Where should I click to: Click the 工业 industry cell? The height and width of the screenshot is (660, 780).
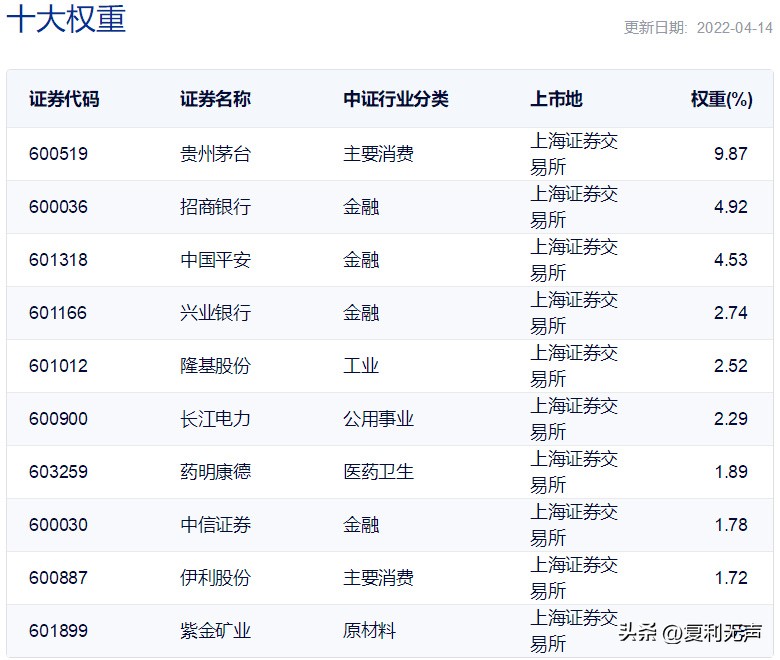pos(361,366)
